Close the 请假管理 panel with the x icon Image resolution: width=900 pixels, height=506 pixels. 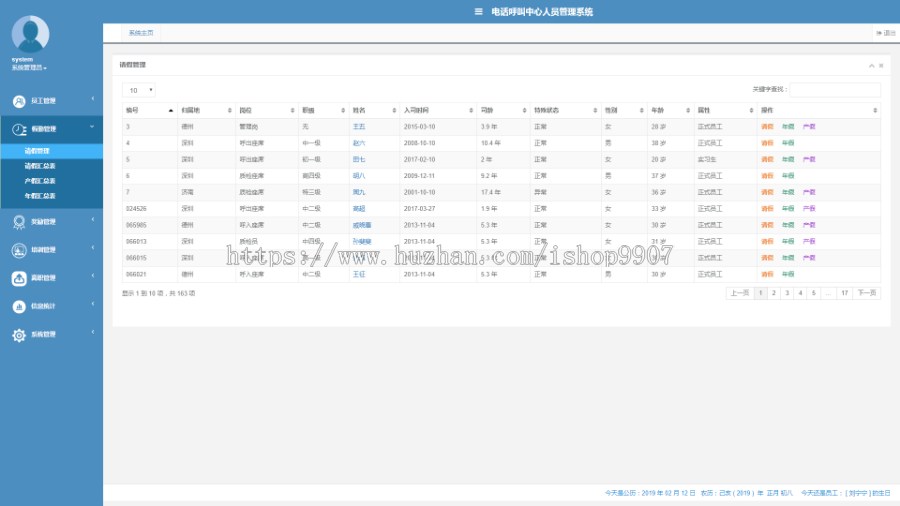click(x=881, y=66)
